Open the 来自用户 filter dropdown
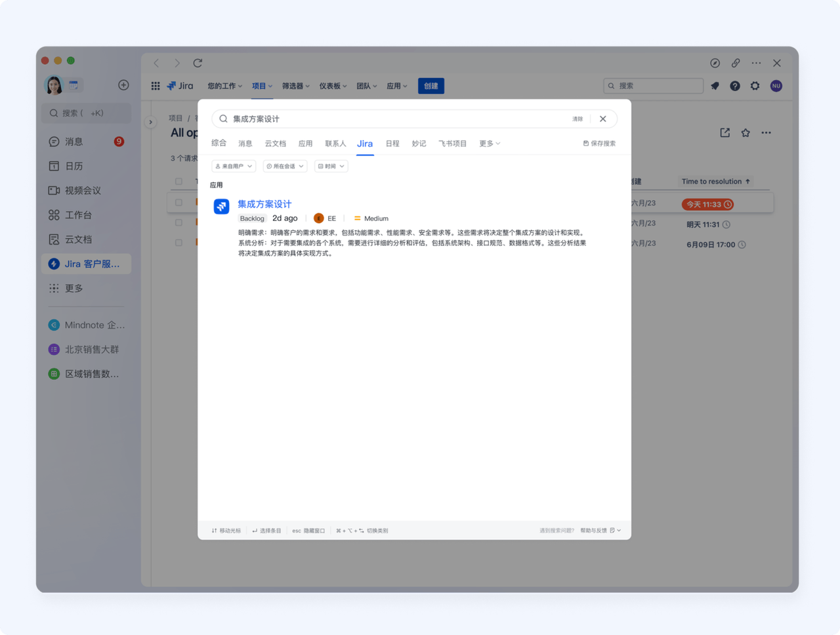 [234, 166]
